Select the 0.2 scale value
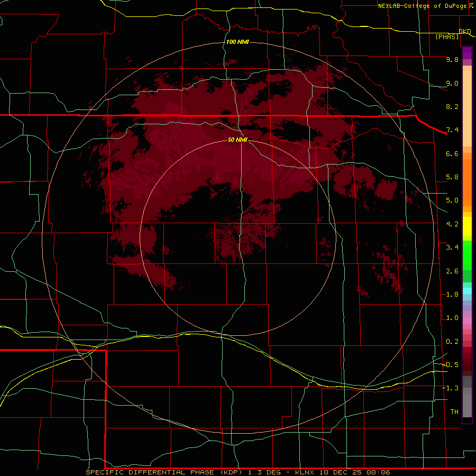This screenshot has width=476, height=476. click(x=452, y=342)
